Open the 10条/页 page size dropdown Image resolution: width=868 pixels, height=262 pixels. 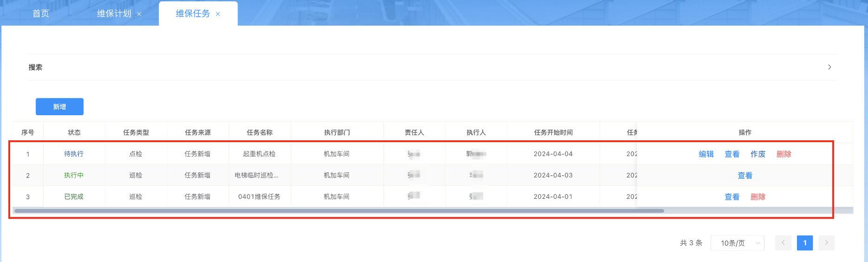tap(737, 243)
